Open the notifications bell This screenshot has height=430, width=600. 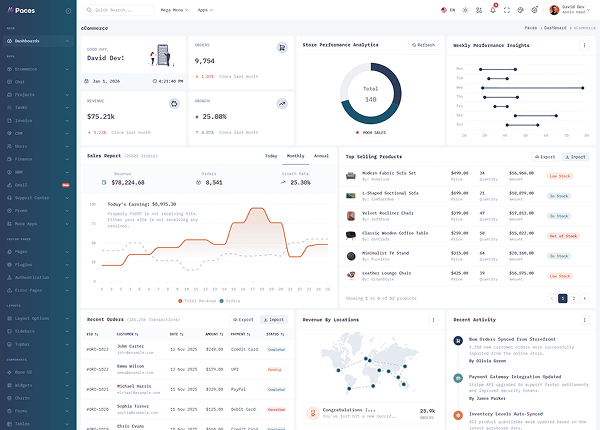point(494,10)
